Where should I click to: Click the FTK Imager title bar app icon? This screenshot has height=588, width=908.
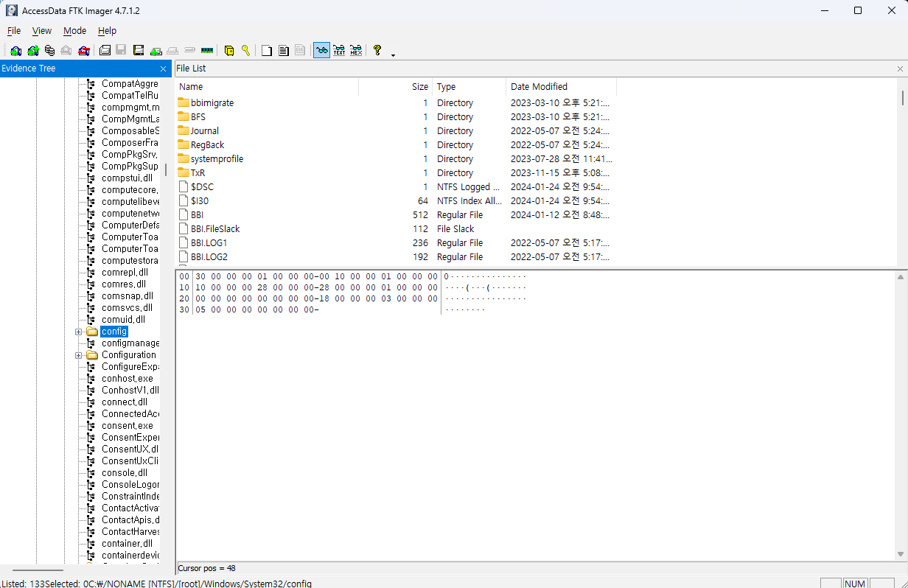pos(12,10)
